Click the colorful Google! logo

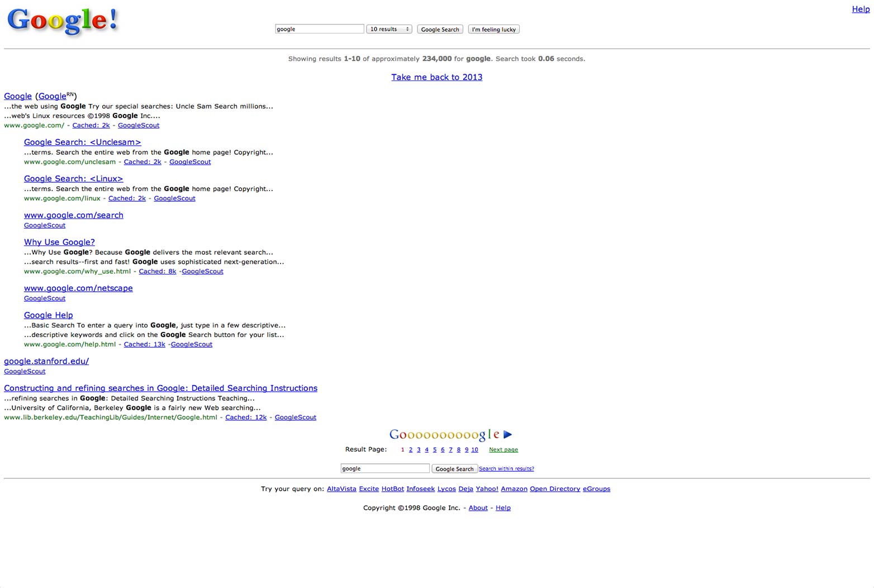[63, 21]
